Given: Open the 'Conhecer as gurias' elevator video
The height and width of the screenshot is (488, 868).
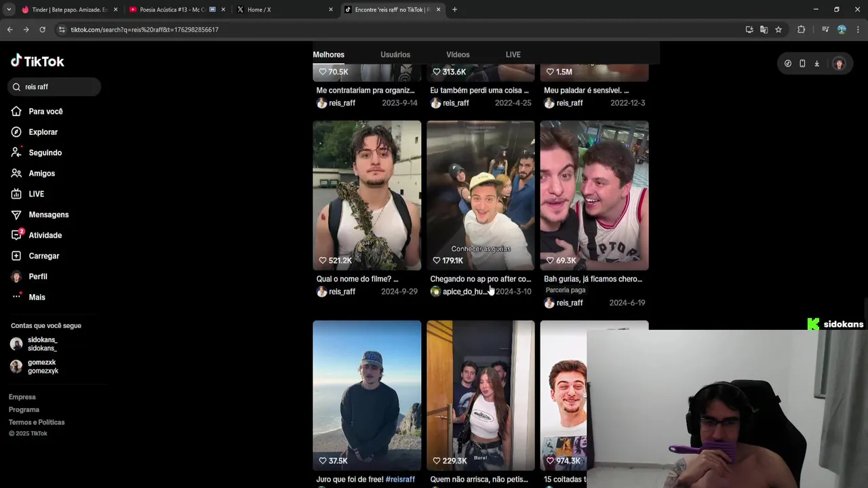Looking at the screenshot, I should (481, 195).
